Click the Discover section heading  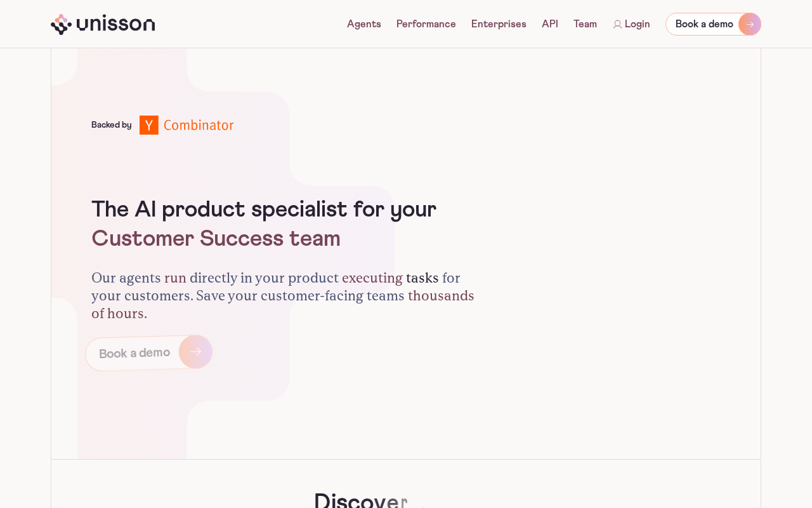[368, 500]
